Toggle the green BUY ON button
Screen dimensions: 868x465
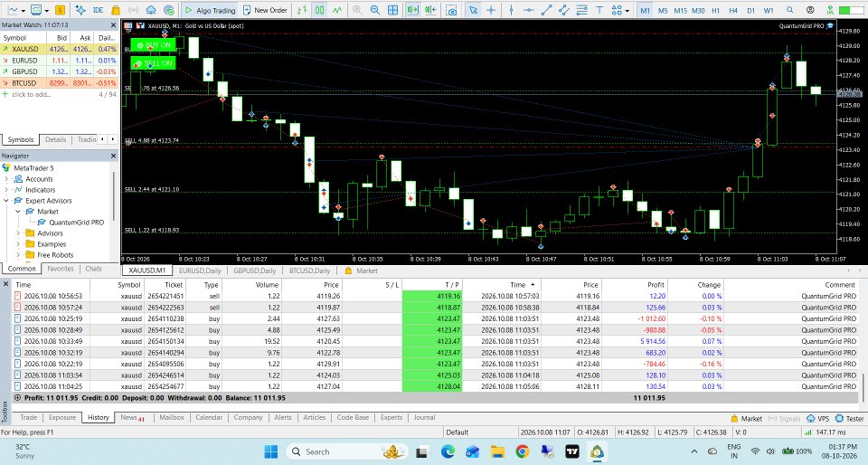(154, 45)
